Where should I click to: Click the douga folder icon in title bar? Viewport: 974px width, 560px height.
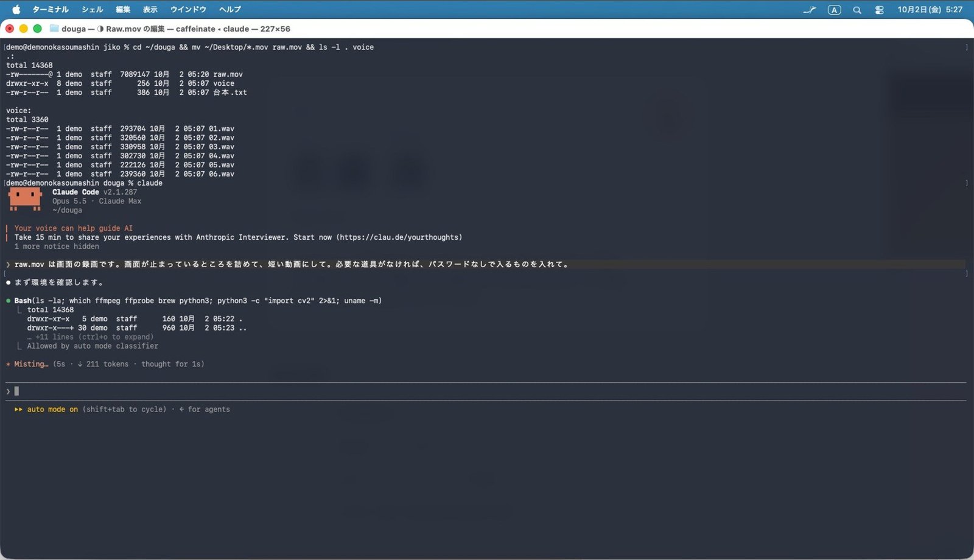(54, 29)
